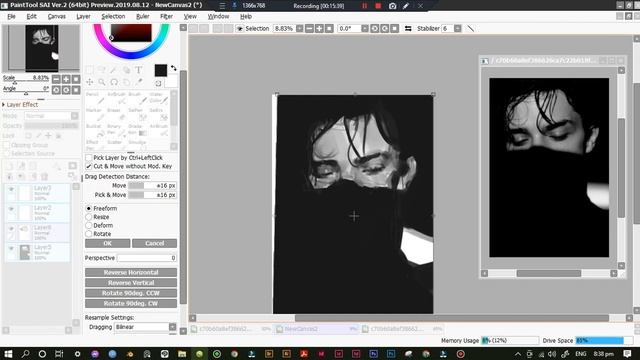640x360 pixels.
Task: Open the Windows notification center
Action: click(x=627, y=354)
